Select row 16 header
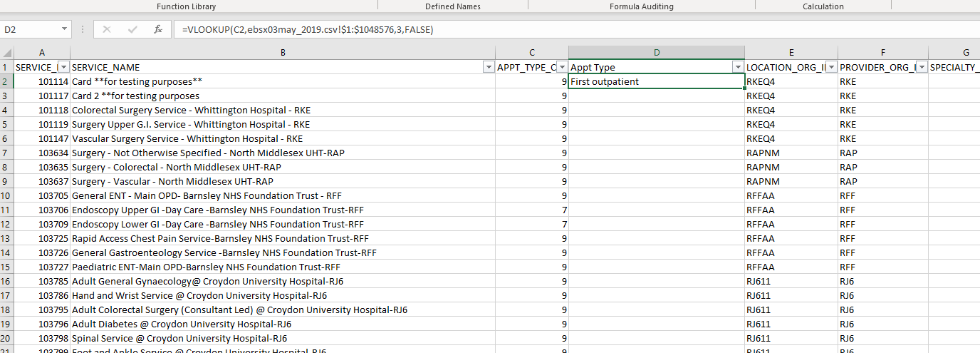The height and width of the screenshot is (353, 980). [x=7, y=281]
